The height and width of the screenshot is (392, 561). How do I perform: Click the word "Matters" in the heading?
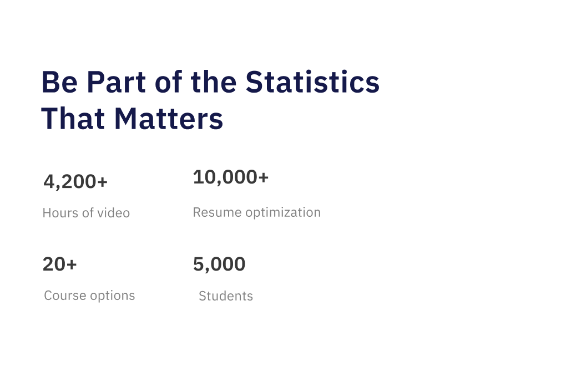point(169,119)
